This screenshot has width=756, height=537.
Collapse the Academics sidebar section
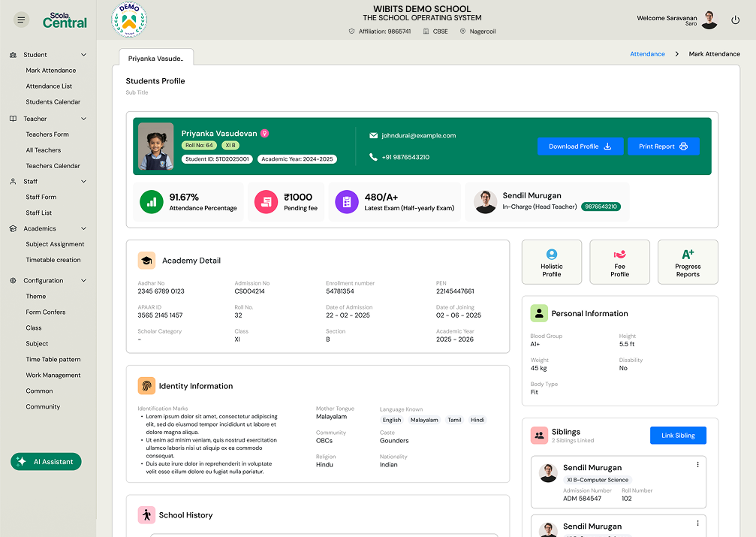(x=83, y=228)
